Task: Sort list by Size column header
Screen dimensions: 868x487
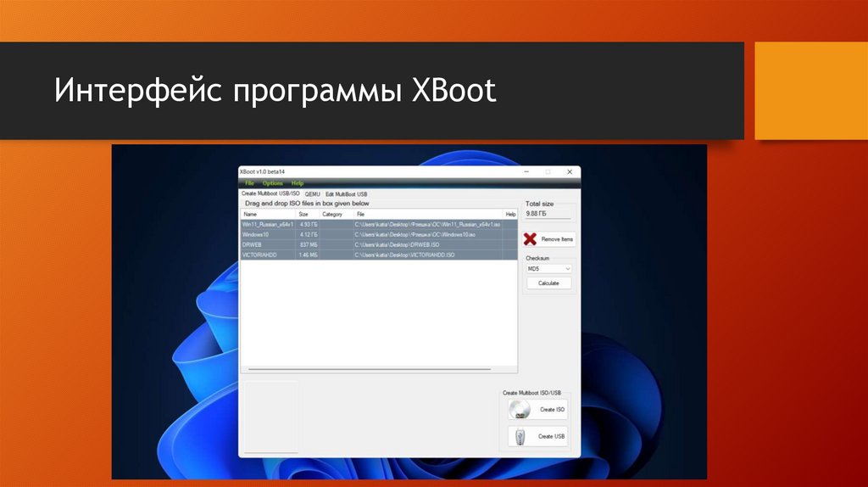Action: tap(307, 215)
